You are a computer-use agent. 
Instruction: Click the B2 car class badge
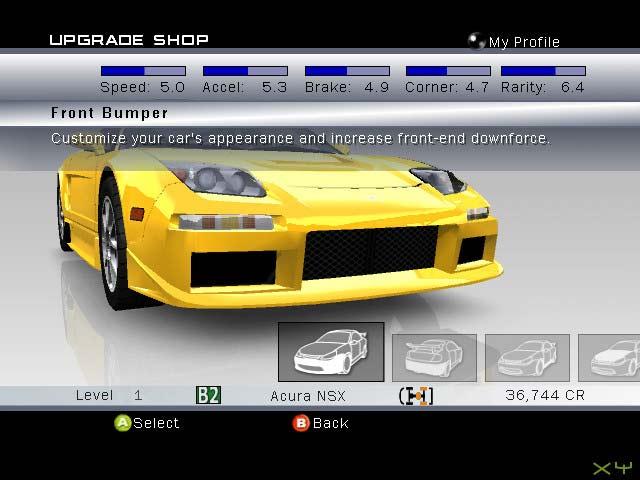click(208, 395)
